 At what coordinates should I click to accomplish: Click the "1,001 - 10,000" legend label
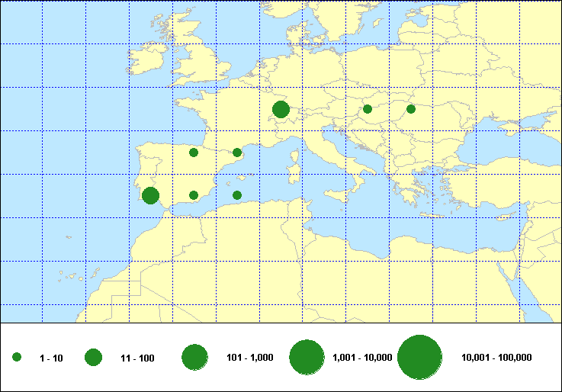click(363, 358)
